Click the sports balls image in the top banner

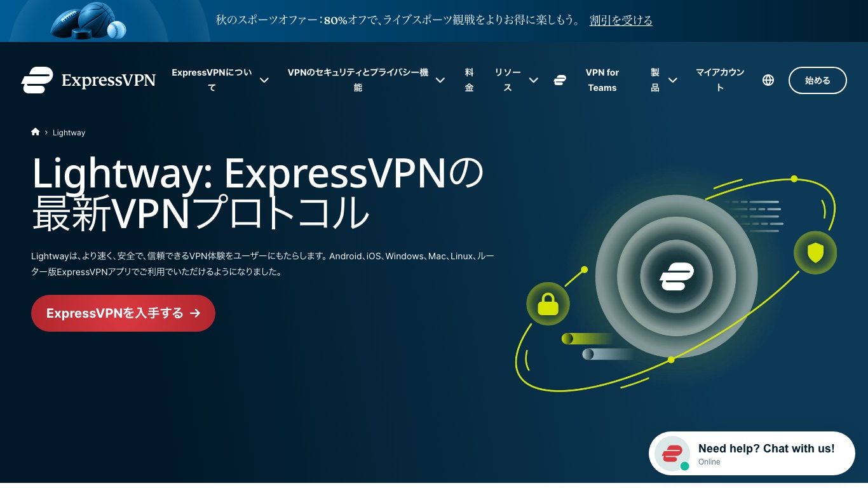[89, 21]
